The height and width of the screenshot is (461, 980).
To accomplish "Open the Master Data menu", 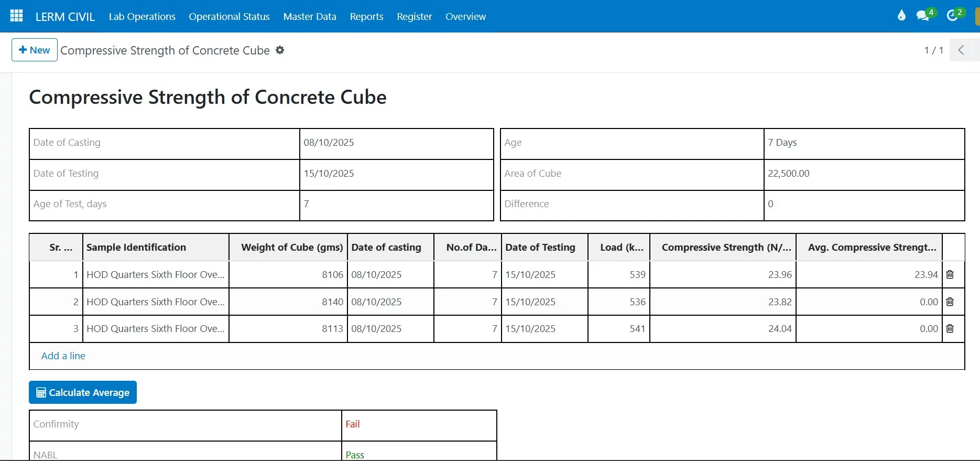I will (x=310, y=16).
